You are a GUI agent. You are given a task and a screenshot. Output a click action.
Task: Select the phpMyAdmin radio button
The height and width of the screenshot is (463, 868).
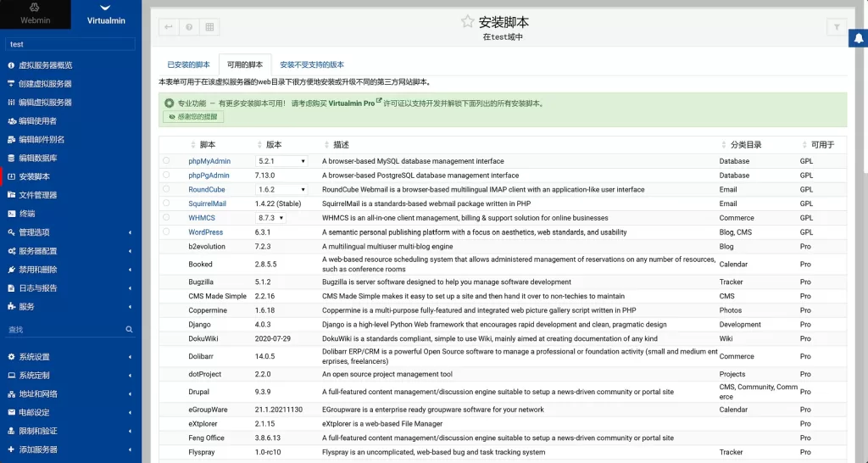coord(166,160)
